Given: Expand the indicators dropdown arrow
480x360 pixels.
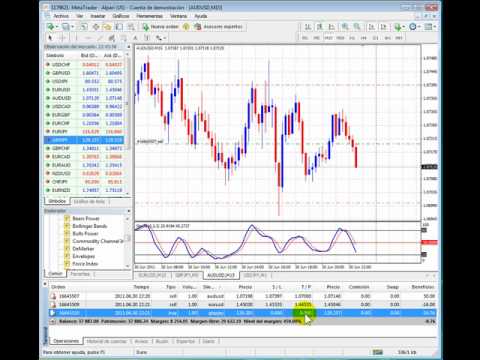Looking at the screenshot, I should point(404,27).
